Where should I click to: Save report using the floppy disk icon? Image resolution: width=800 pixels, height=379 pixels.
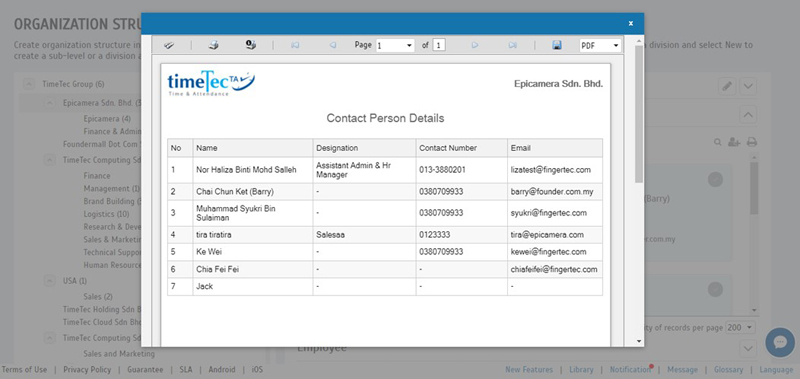coord(557,45)
